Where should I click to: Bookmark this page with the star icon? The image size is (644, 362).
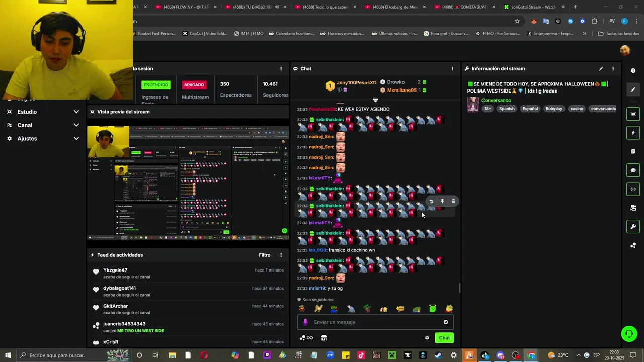pyautogui.click(x=517, y=21)
